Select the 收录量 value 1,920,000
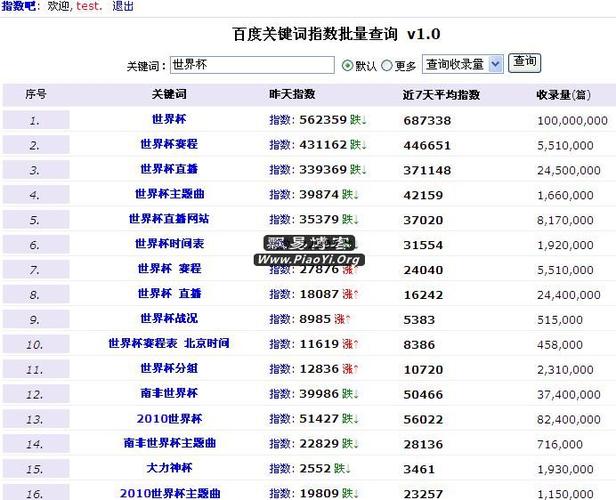616x500 pixels. 565,245
